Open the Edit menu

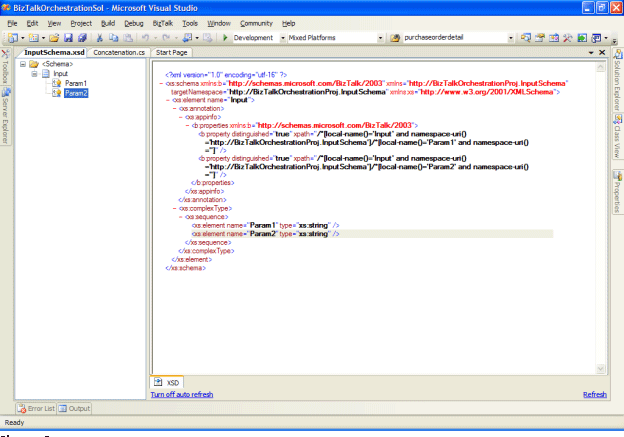pos(32,23)
